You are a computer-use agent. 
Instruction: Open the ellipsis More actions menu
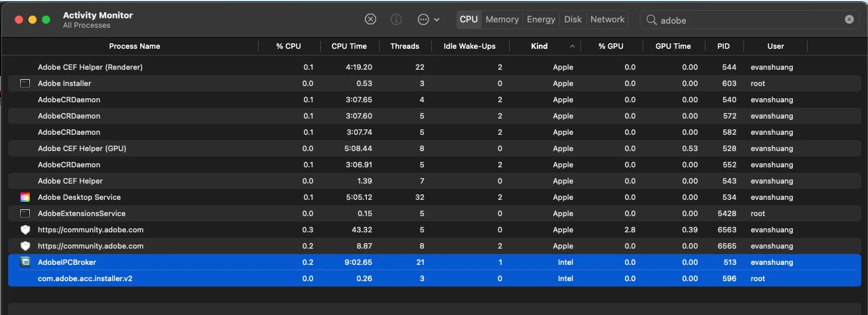click(429, 20)
